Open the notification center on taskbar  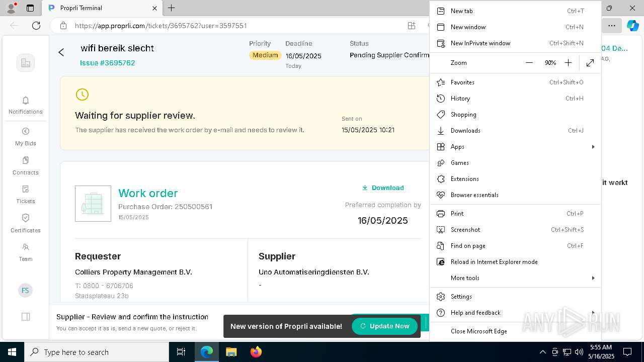tap(627, 352)
